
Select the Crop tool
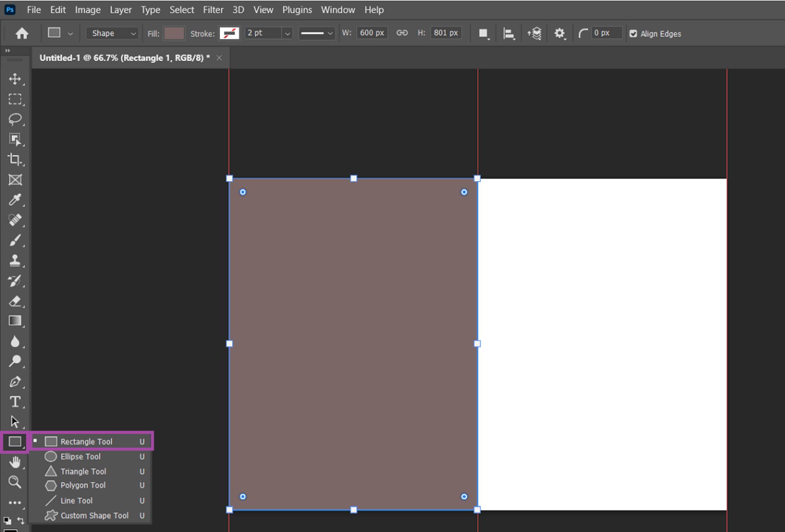[15, 159]
